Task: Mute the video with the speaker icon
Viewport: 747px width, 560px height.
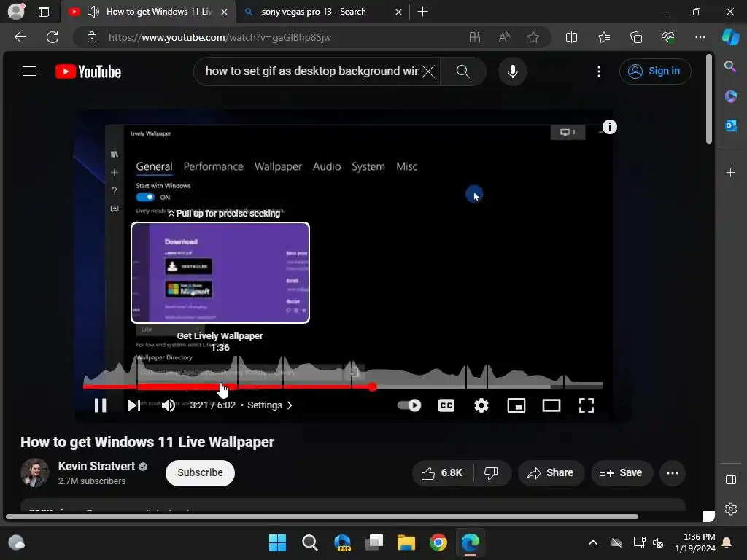Action: [x=169, y=405]
